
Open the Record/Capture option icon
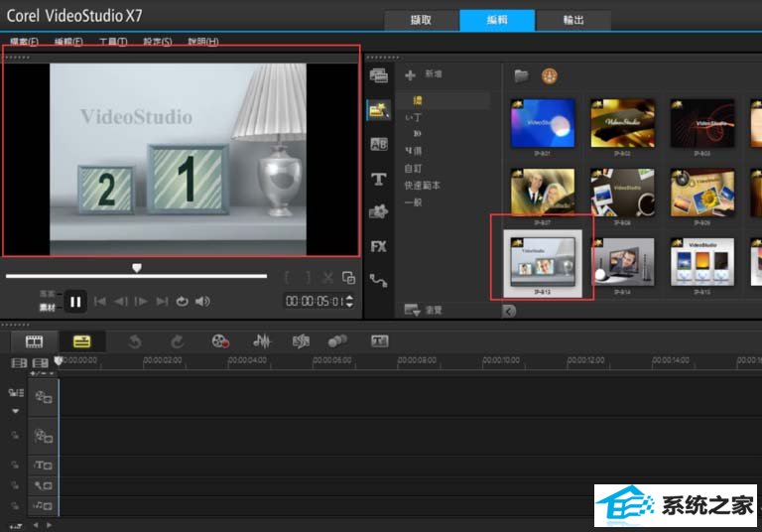tap(220, 341)
